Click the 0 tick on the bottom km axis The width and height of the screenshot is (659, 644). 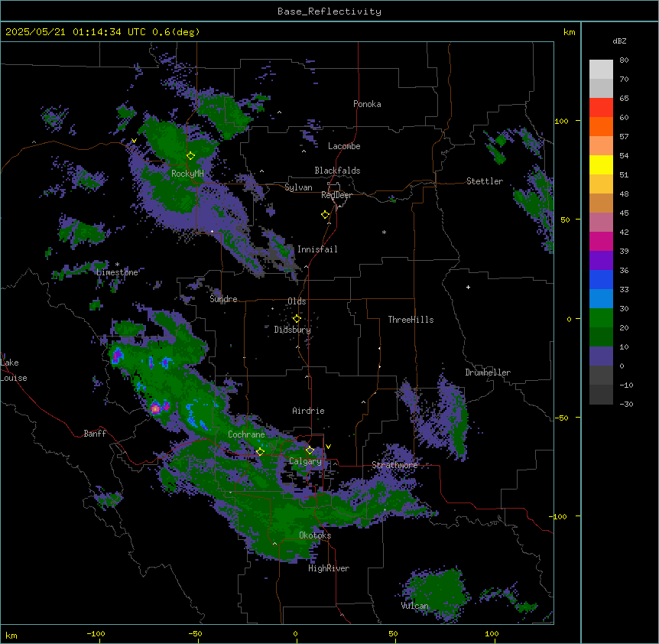[x=295, y=633]
